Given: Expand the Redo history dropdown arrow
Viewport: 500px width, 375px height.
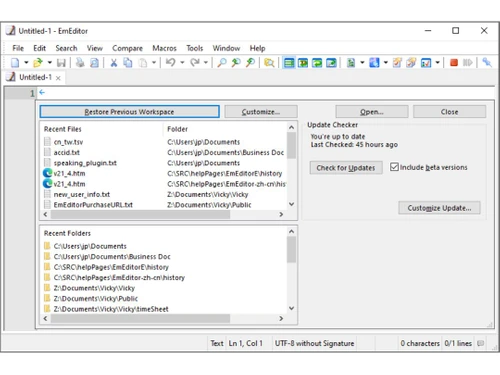Looking at the screenshot, I should pyautogui.click(x=206, y=63).
